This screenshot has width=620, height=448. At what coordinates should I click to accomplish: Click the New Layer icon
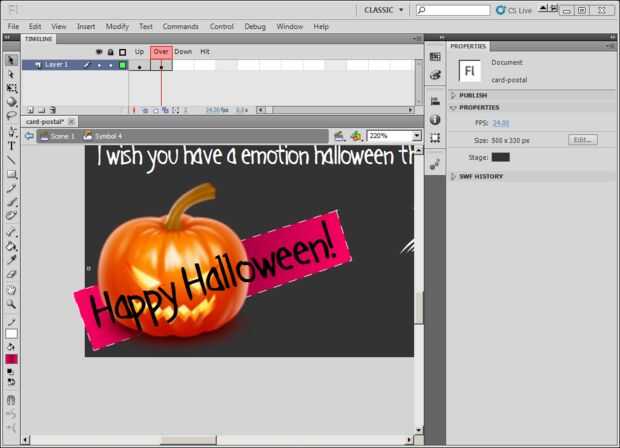point(30,110)
